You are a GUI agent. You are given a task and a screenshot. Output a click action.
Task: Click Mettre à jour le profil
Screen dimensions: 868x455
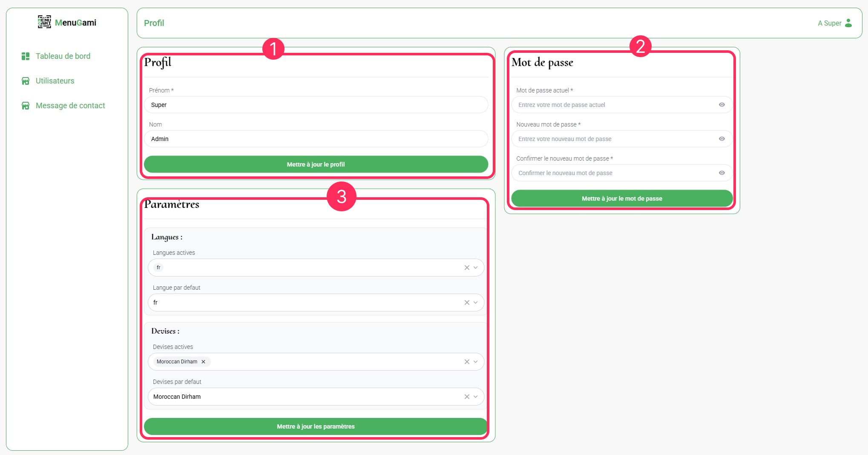click(x=316, y=164)
